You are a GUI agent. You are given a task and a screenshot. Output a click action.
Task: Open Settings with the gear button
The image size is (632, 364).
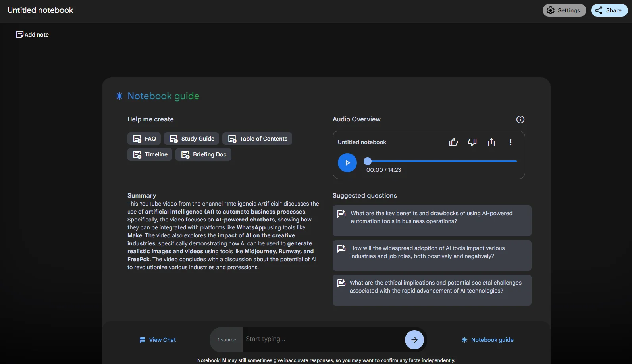tap(564, 10)
